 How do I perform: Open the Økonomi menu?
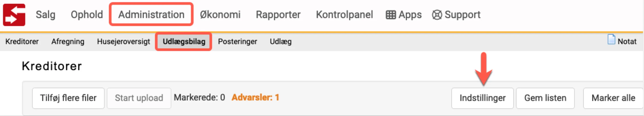click(220, 15)
